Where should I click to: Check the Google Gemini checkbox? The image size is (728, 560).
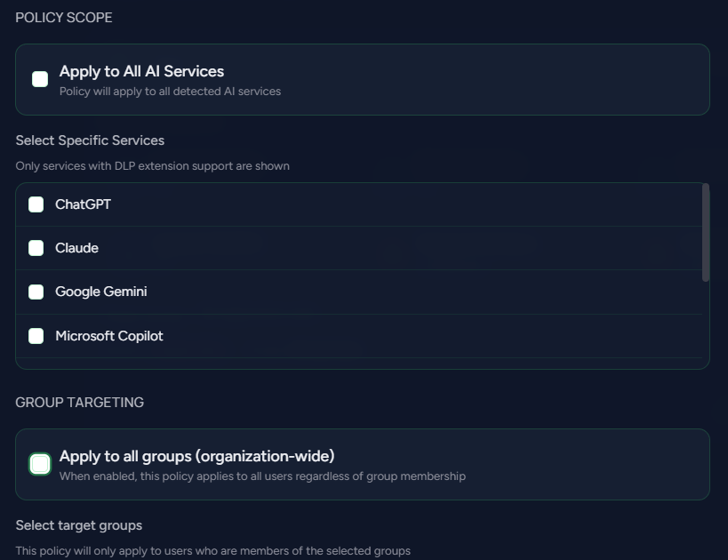pos(36,292)
